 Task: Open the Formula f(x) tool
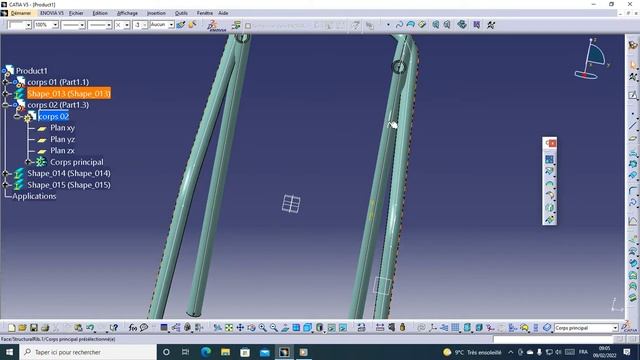[133, 328]
